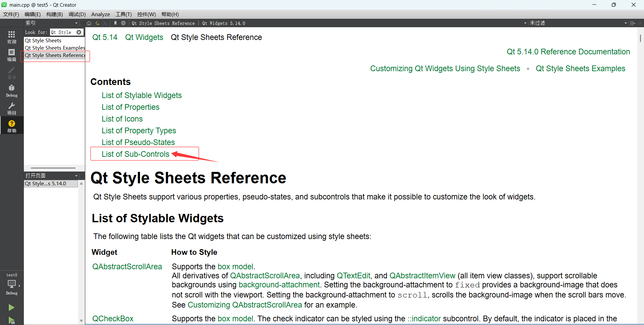Open the test5 kit selector monitor icon
Image resolution: width=644 pixels, height=325 pixels.
(12, 284)
